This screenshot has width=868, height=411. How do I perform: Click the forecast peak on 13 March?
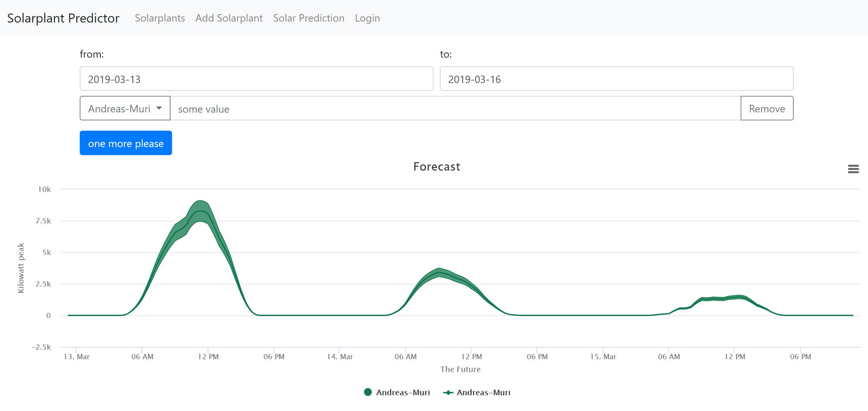200,211
